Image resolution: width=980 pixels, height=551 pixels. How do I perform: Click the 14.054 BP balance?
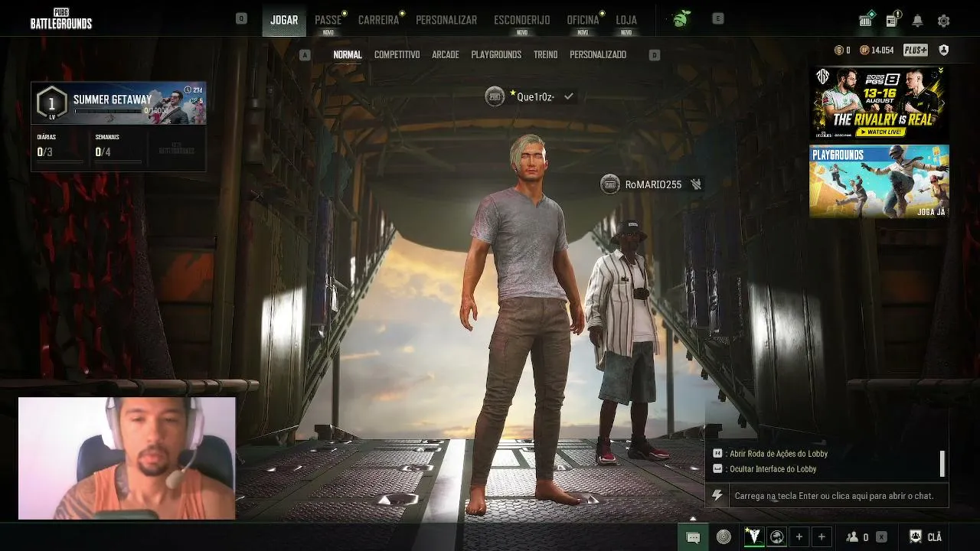tap(883, 51)
